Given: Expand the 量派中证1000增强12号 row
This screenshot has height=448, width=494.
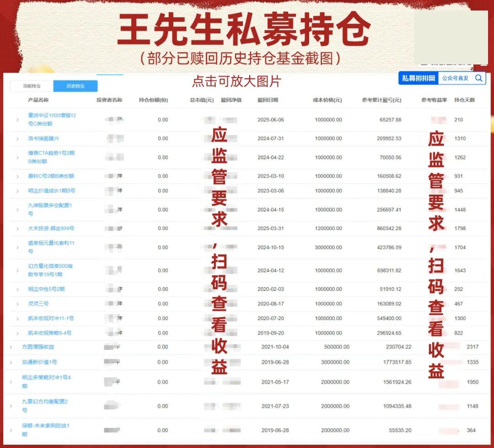Looking at the screenshot, I should click(18, 120).
